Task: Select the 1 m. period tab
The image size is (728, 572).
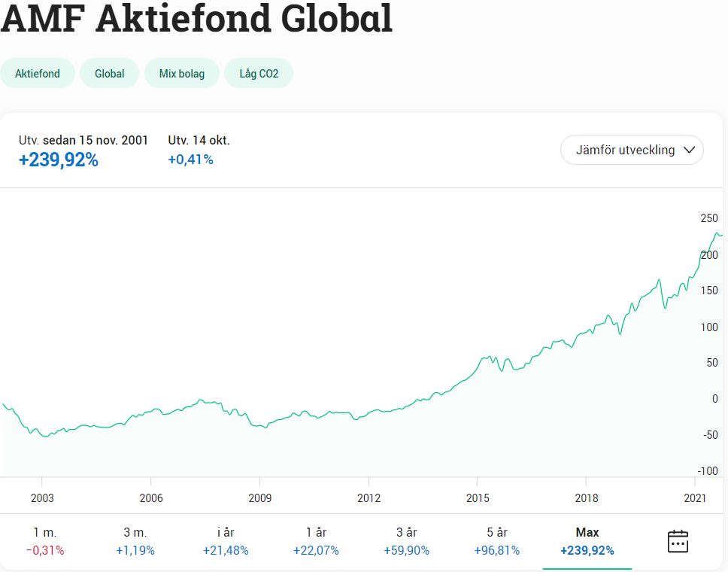Action: [45, 541]
